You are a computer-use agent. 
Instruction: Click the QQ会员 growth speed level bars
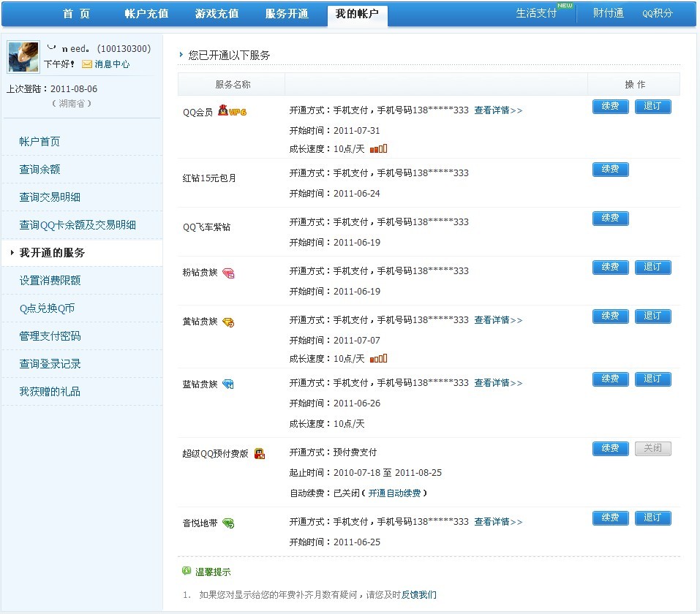click(379, 148)
